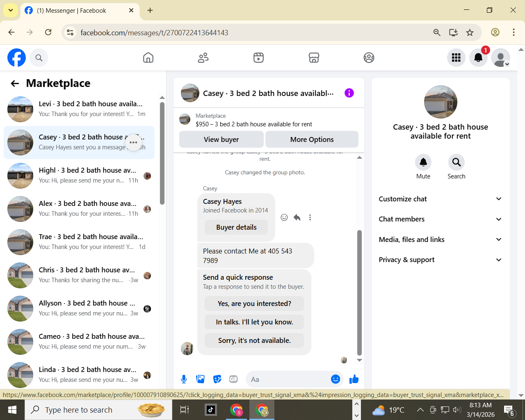Close the Messenger browser tab
The image size is (525, 420).
(x=131, y=10)
